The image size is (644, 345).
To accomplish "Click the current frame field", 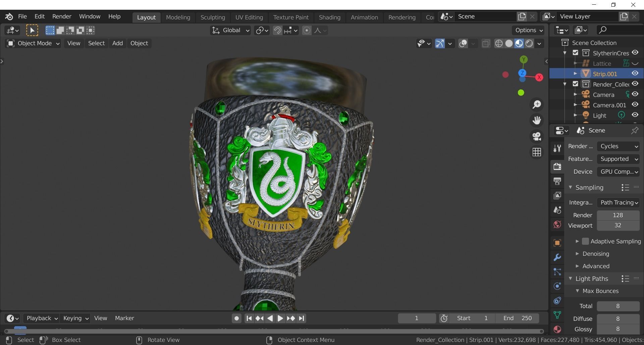I will (417, 319).
